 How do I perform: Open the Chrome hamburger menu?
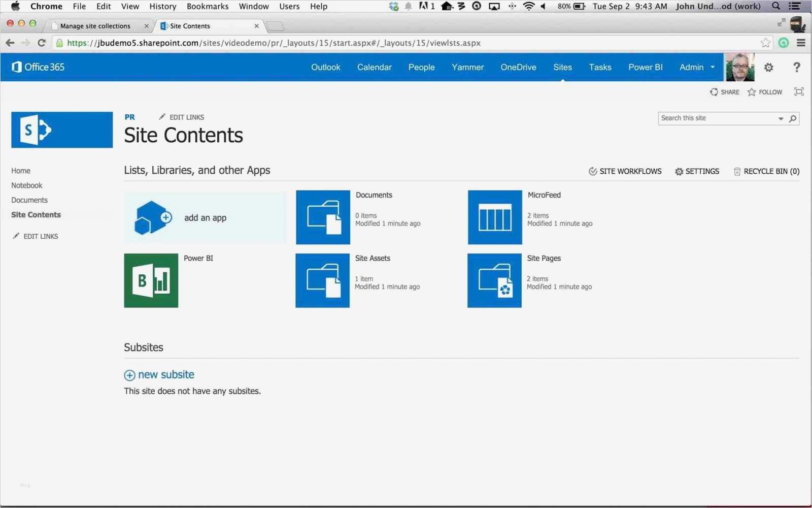(x=801, y=43)
